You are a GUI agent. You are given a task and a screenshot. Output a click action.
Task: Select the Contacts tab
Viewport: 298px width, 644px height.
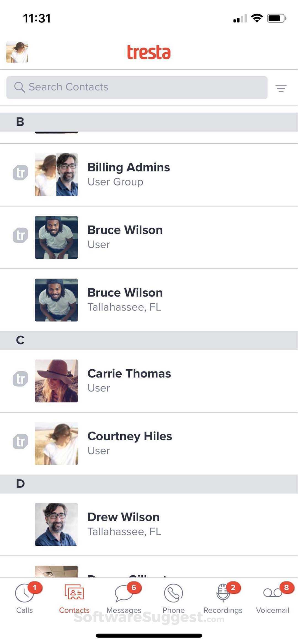click(74, 597)
